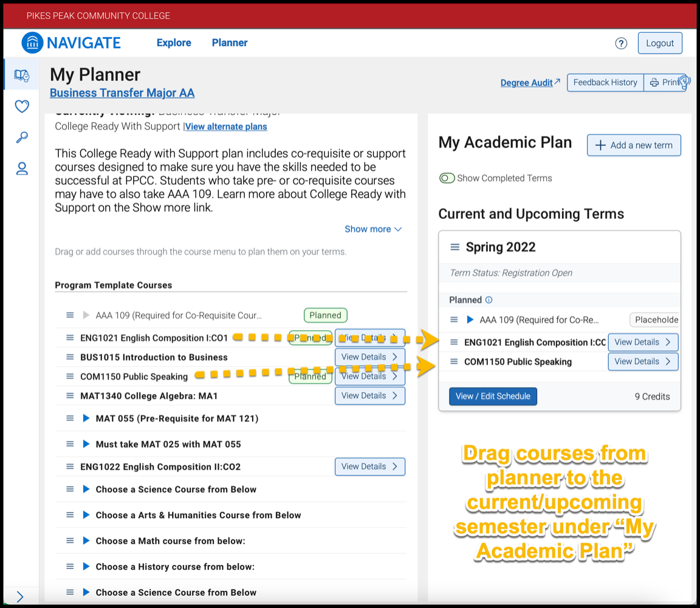Screen dimensions: 700x608
Task: Expand AAA 109 placeholder in Spring 2022 term
Action: pos(470,320)
